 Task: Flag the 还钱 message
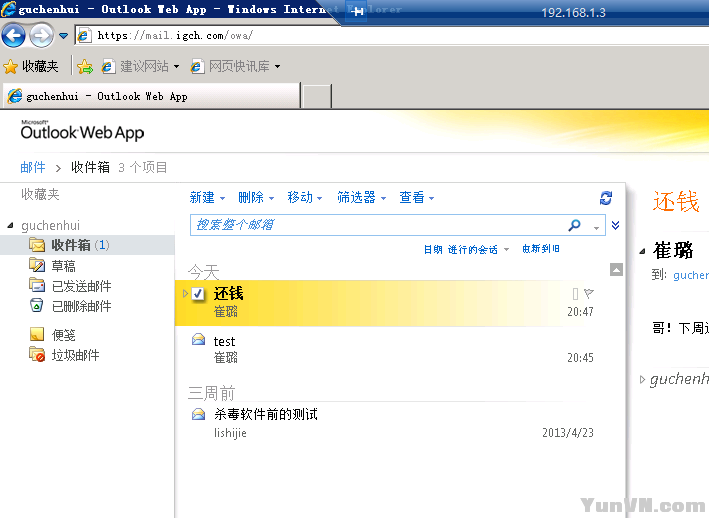[x=588, y=294]
